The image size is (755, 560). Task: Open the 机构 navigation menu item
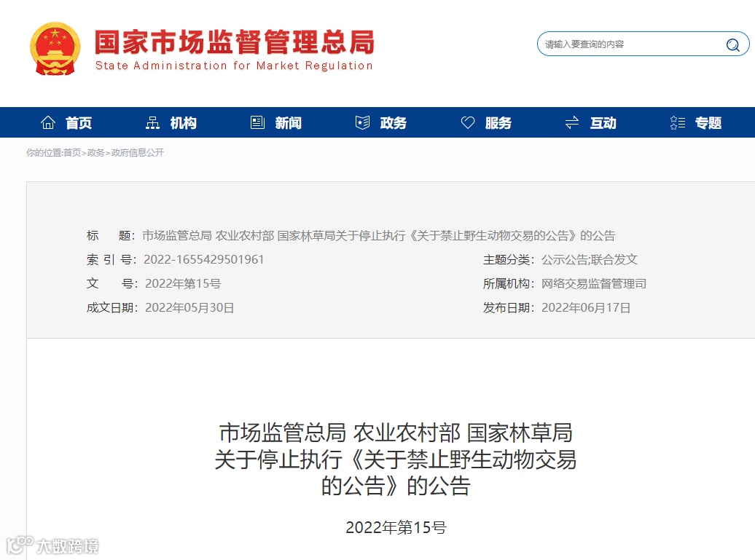coord(184,123)
